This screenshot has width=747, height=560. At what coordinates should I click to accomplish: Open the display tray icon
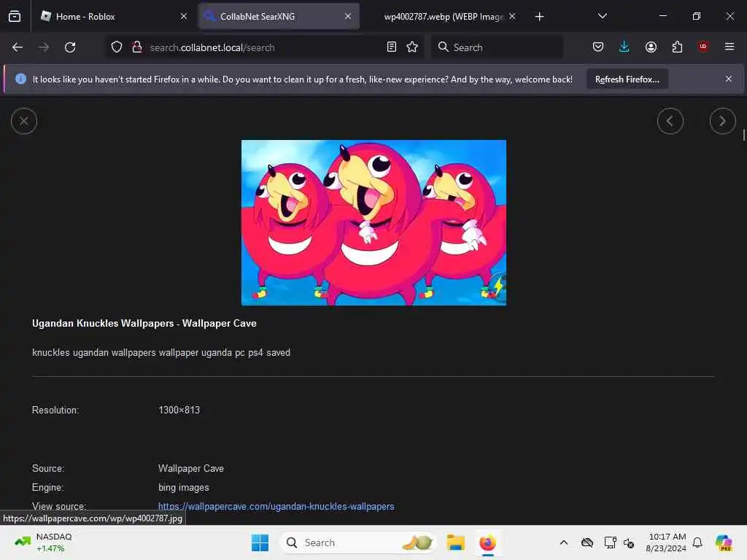pos(610,542)
